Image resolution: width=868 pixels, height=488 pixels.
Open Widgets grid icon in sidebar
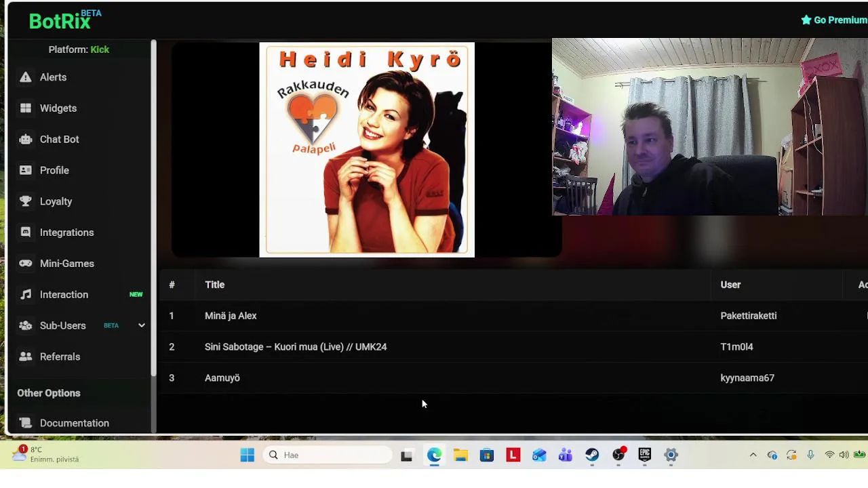(x=26, y=108)
